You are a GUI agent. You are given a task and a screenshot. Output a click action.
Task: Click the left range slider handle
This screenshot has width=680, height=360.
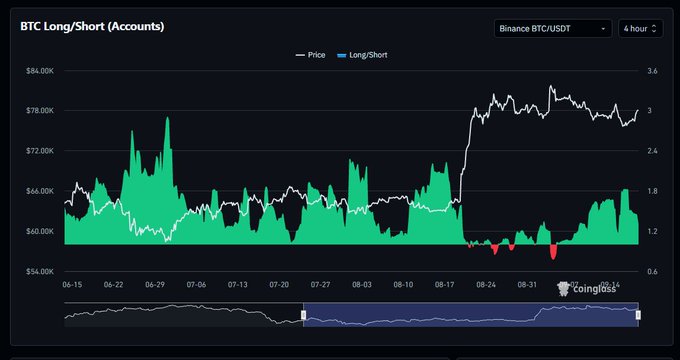(x=304, y=315)
